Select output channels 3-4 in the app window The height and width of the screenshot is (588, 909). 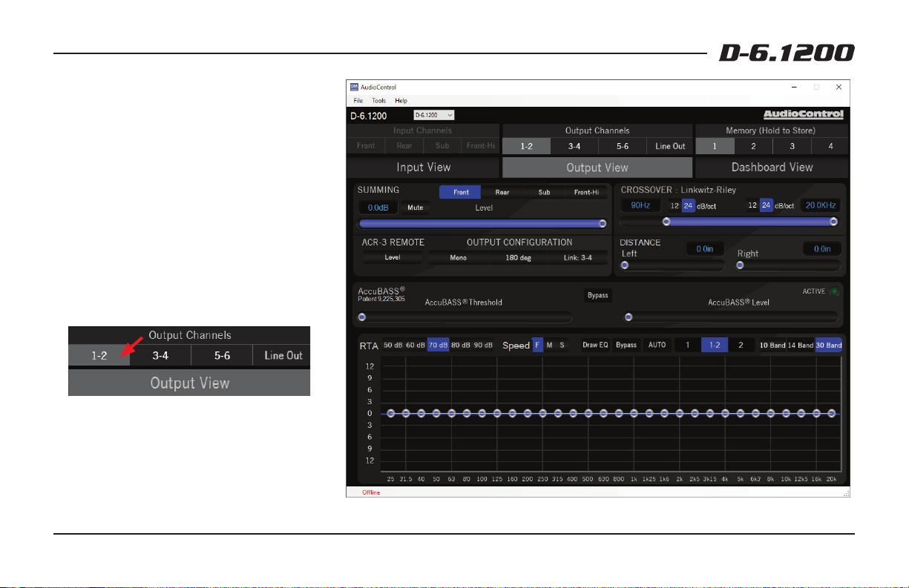coord(574,146)
